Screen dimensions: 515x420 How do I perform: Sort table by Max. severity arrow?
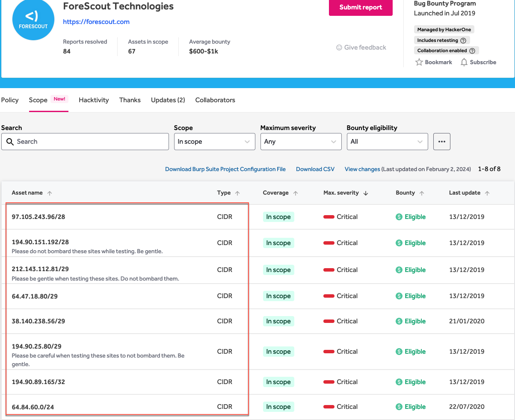pyautogui.click(x=366, y=193)
